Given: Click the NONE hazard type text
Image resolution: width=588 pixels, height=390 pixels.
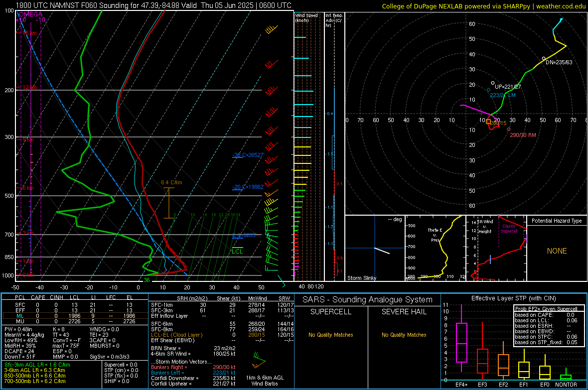Looking at the screenshot, I should tap(557, 251).
